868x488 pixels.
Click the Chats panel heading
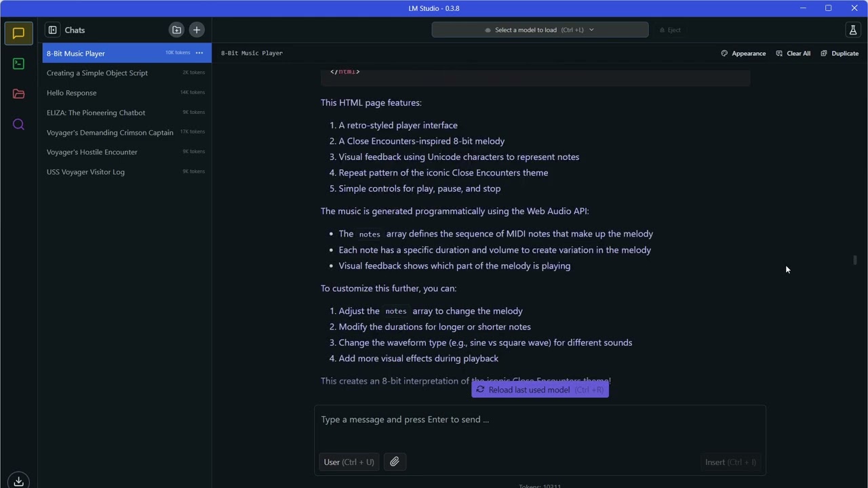75,30
